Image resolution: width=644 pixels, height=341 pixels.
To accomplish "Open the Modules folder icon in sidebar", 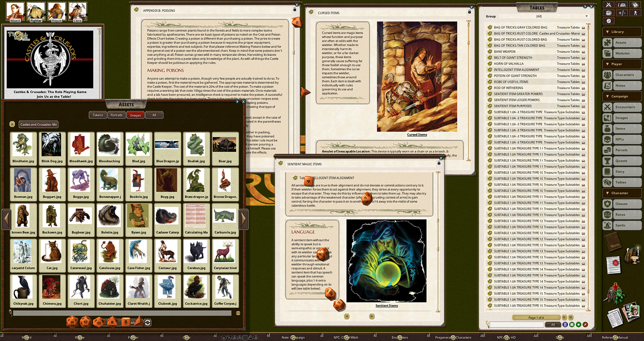I will tap(607, 53).
